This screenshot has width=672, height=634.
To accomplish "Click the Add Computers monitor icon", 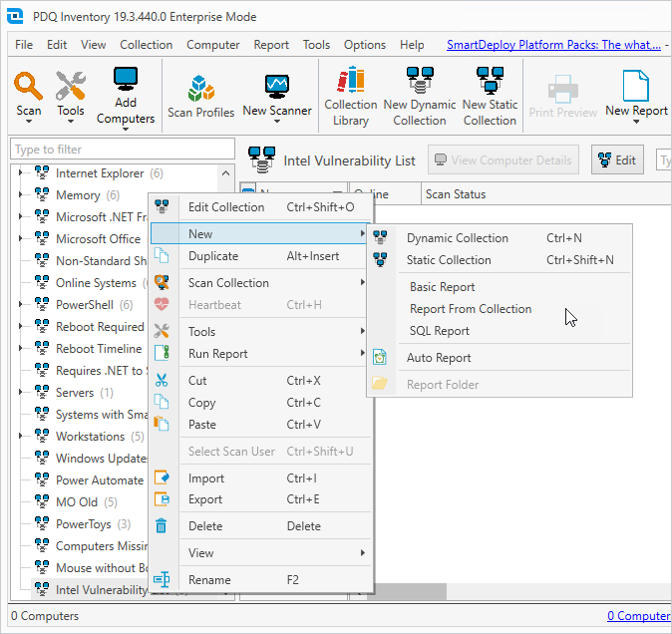I will pyautogui.click(x=126, y=80).
